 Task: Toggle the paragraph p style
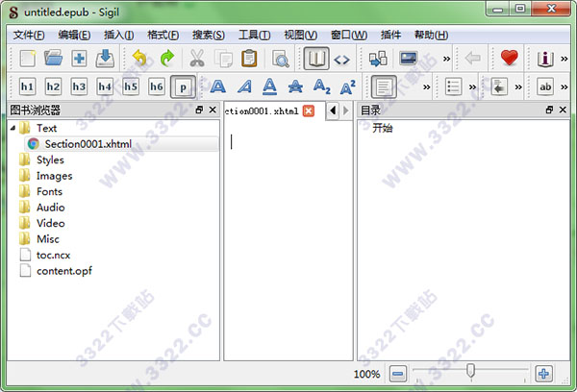[x=183, y=86]
